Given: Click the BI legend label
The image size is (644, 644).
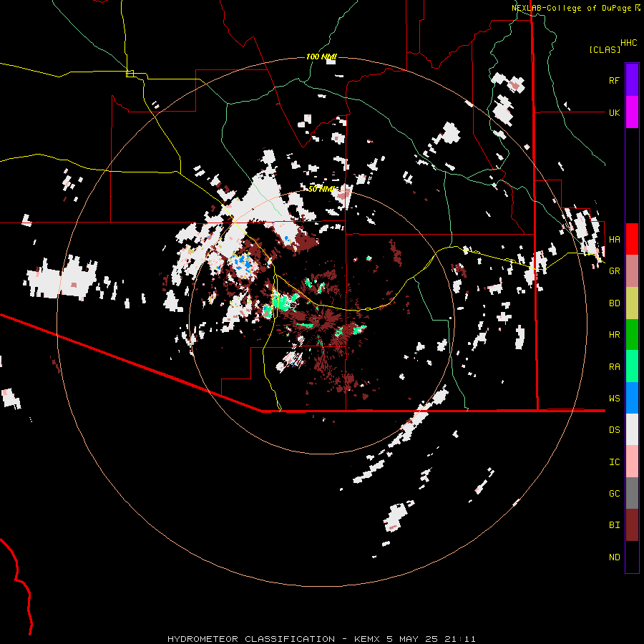Looking at the screenshot, I should [614, 525].
